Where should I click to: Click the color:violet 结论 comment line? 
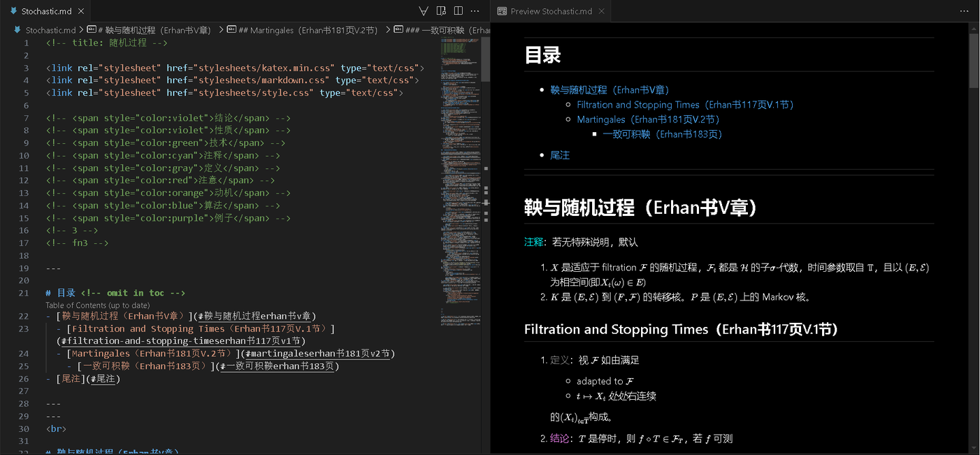[168, 118]
